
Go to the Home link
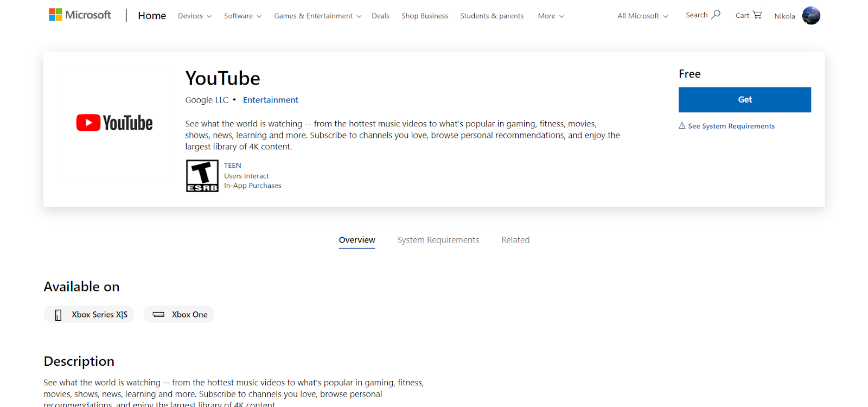[152, 16]
